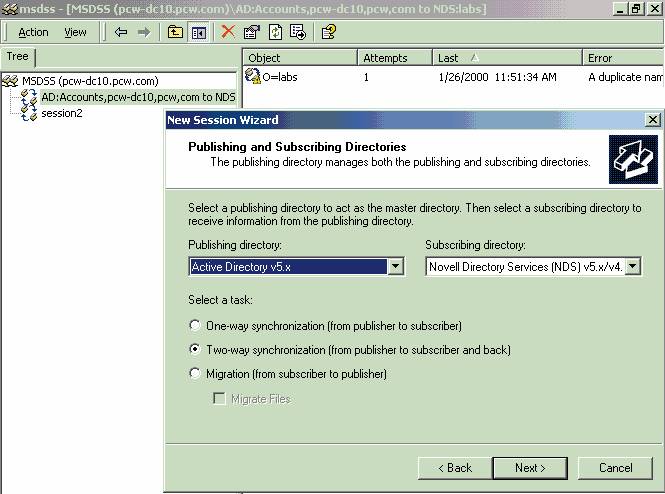This screenshot has width=665, height=494.
Task: Select Two-way synchronization radio button
Action: [195, 349]
